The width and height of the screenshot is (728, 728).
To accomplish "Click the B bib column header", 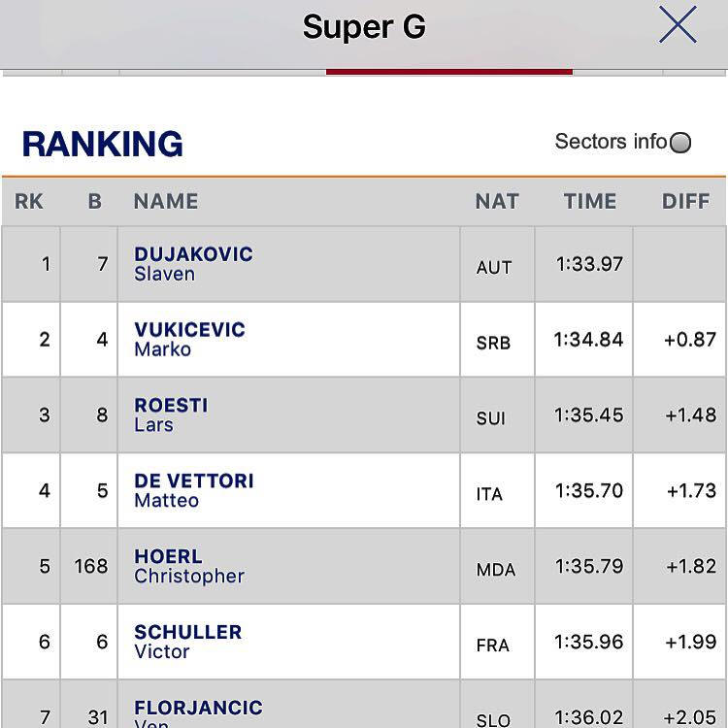I will [94, 202].
